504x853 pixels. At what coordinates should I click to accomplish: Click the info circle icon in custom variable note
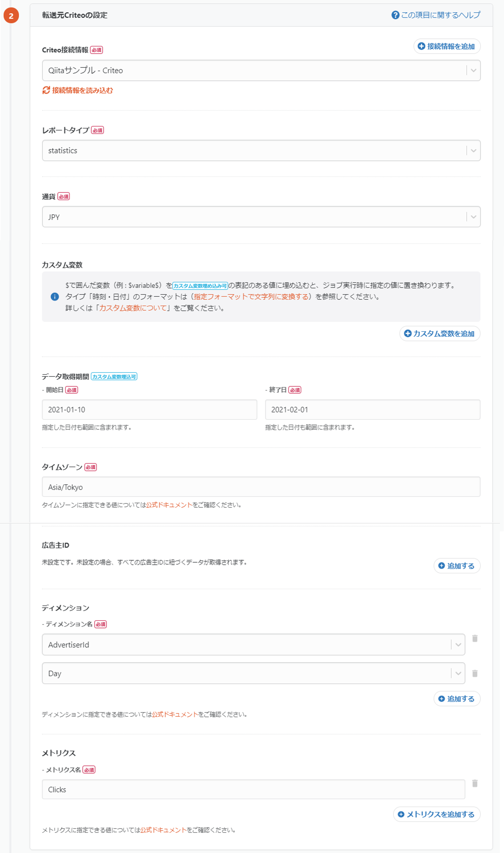55,297
